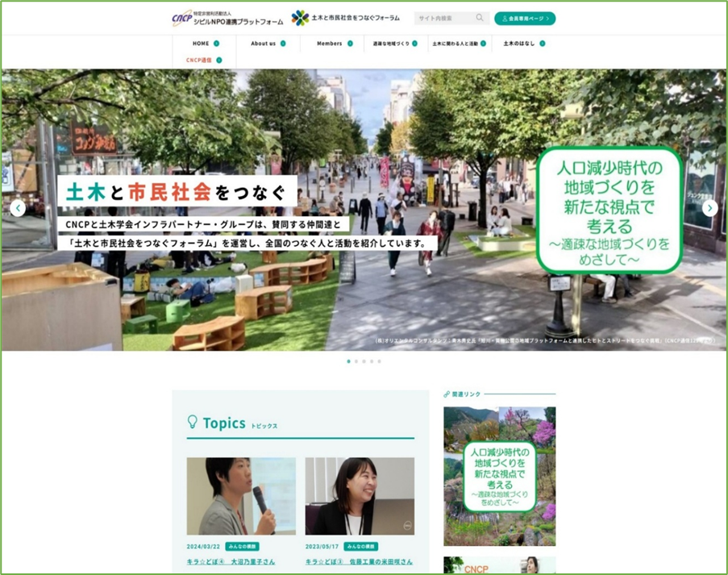Click the search magnifier icon
The image size is (728, 575).
(480, 18)
